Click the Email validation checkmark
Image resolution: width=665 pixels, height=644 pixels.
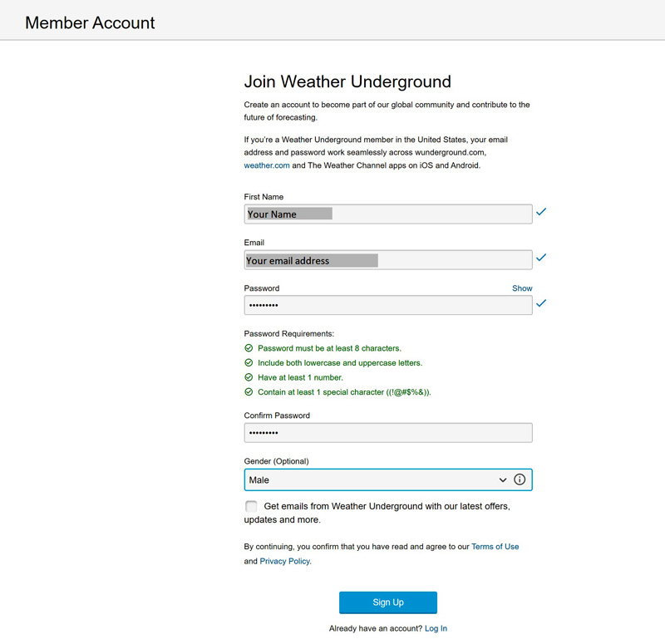(x=541, y=258)
